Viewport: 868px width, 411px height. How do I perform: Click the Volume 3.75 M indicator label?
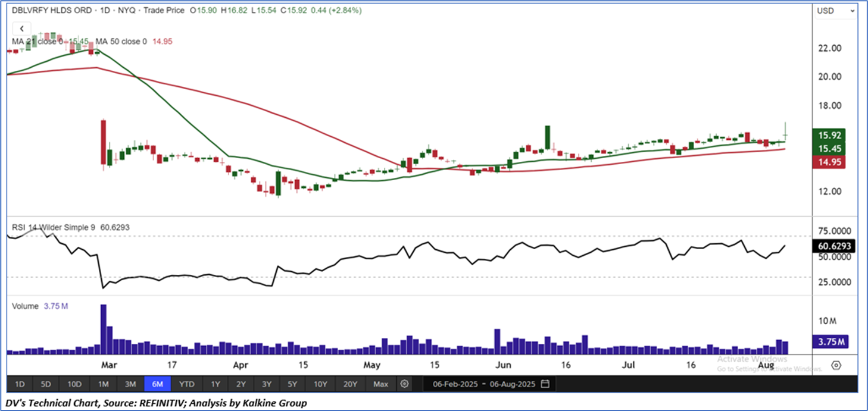coord(40,306)
